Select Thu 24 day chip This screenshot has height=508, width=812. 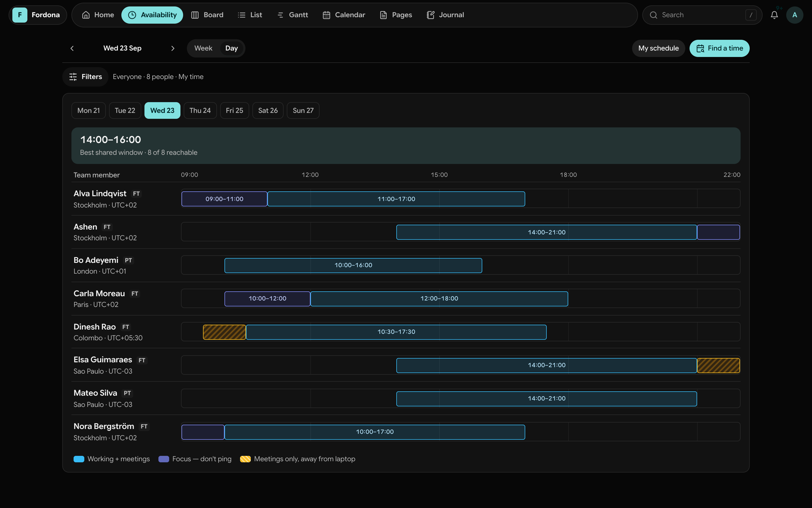click(x=200, y=110)
